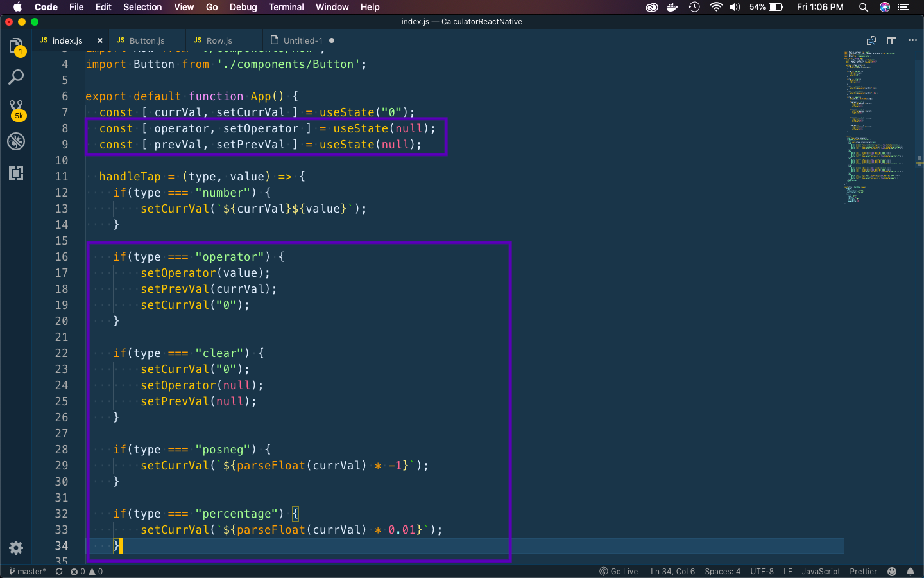The image size is (924, 578).
Task: Change indentation via Spaces: 4
Action: point(723,572)
